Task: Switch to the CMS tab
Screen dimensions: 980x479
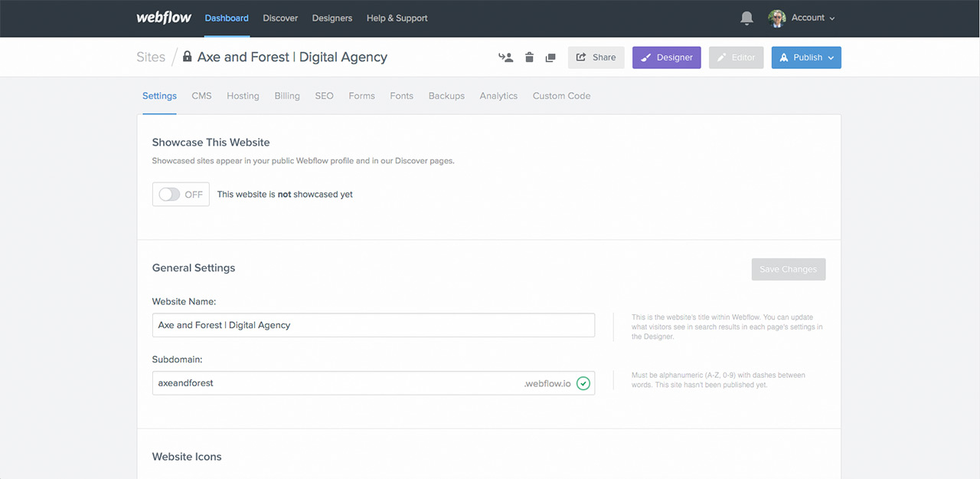Action: [x=201, y=96]
